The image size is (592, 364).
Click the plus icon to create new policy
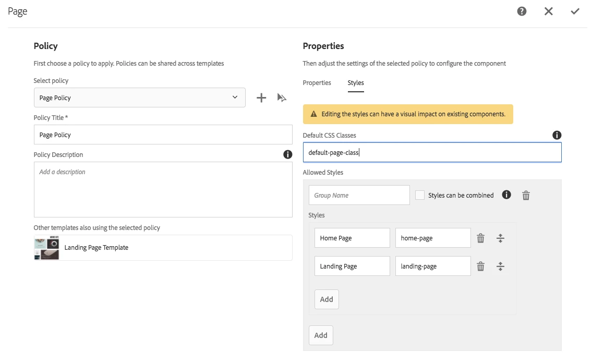point(261,98)
